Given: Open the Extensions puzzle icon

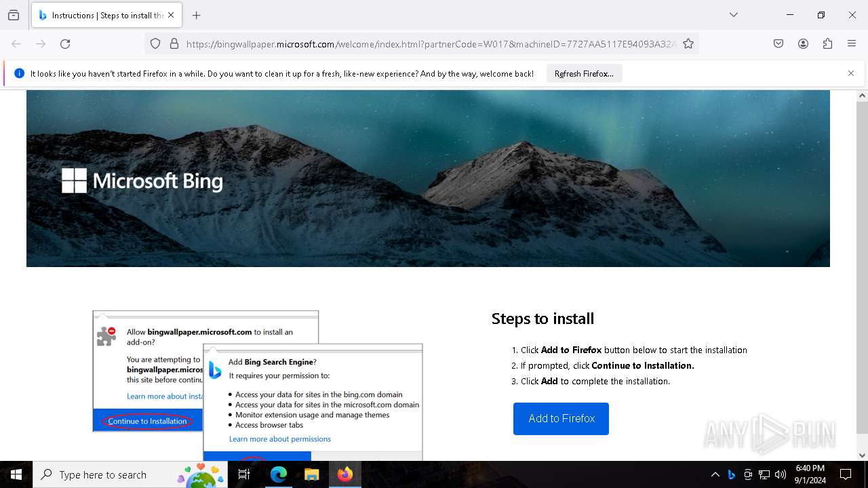Looking at the screenshot, I should tap(827, 44).
